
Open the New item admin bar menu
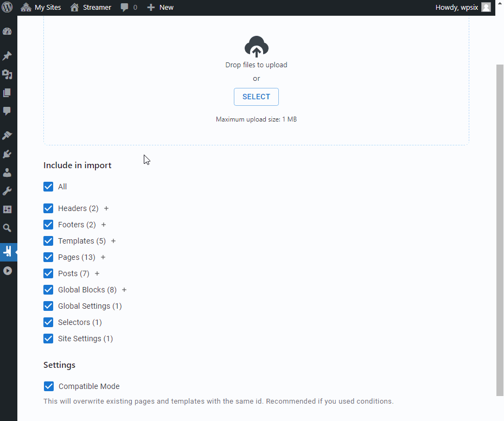click(160, 7)
